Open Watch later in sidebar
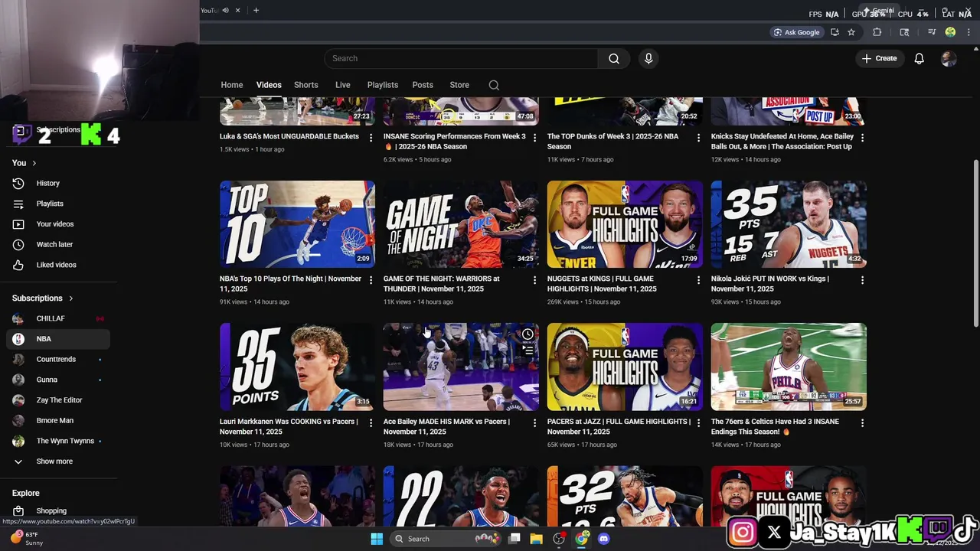 pyautogui.click(x=55, y=244)
